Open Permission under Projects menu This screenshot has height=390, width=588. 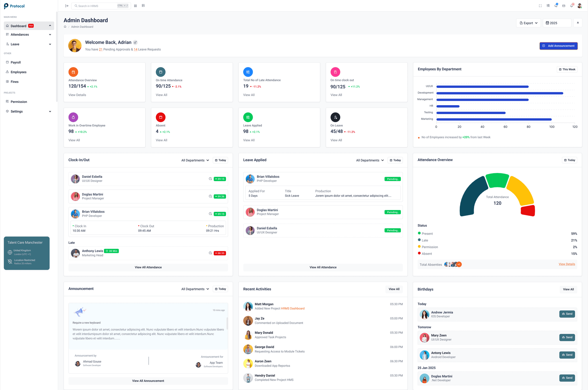pos(19,101)
